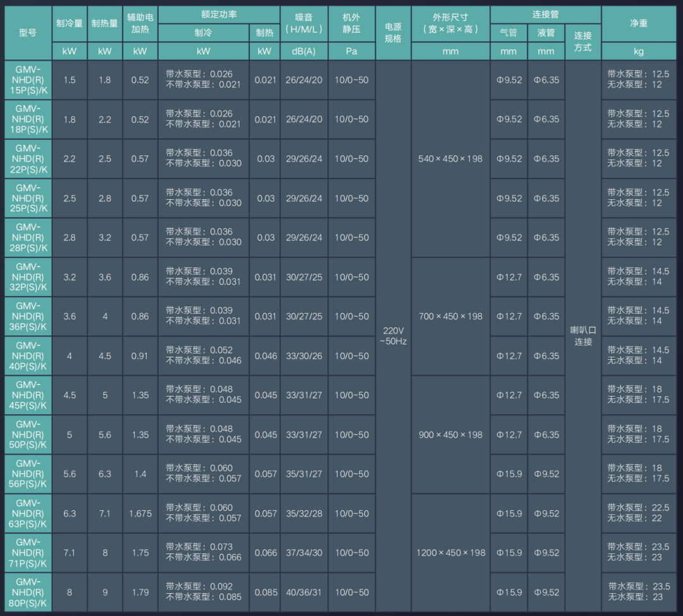Viewport: 683px width, 616px height.
Task: Select the 净重 column header
Action: (x=639, y=24)
